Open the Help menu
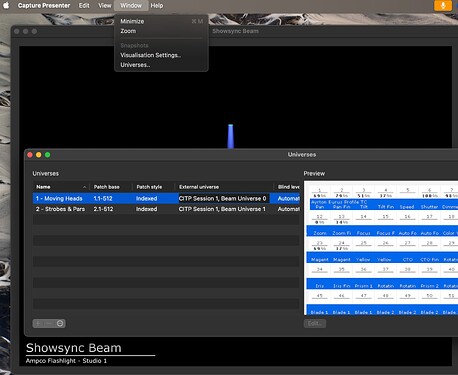This screenshot has height=375, width=458. pyautogui.click(x=157, y=5)
